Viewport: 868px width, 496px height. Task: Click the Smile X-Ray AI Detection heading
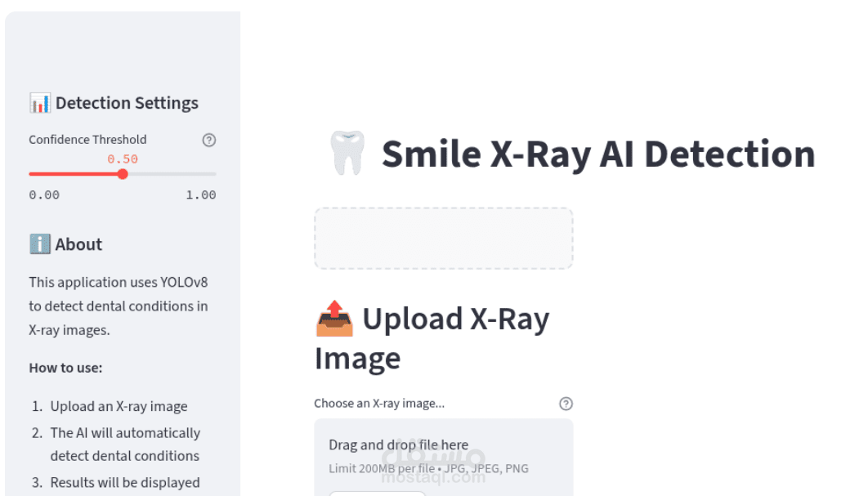click(597, 153)
